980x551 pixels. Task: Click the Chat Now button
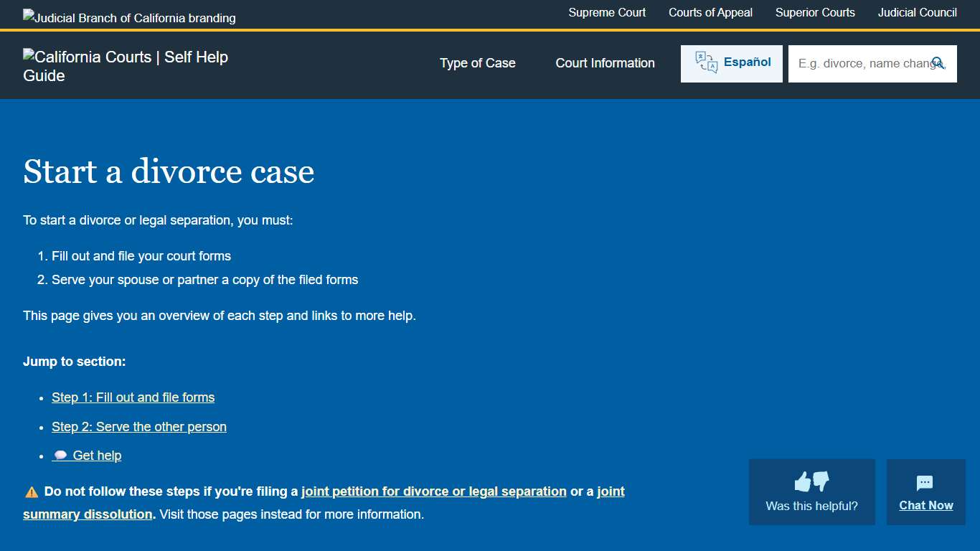[925, 505]
